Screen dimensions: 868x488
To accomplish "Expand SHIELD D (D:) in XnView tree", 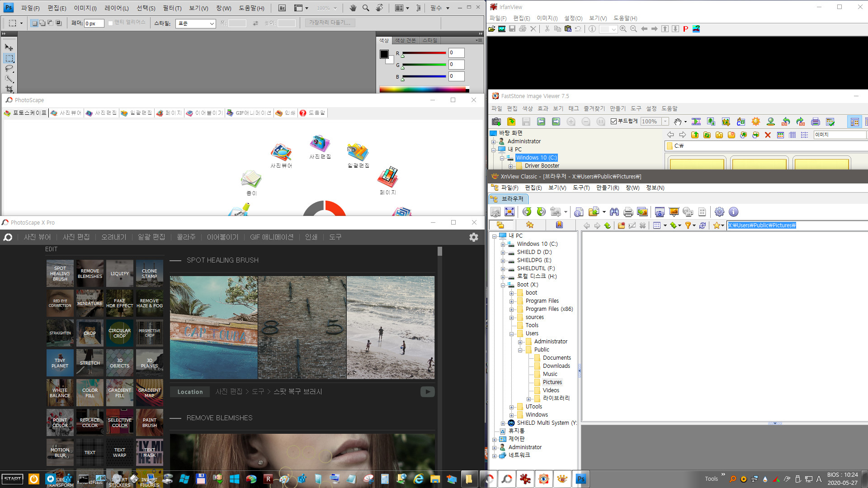I will tap(503, 252).
